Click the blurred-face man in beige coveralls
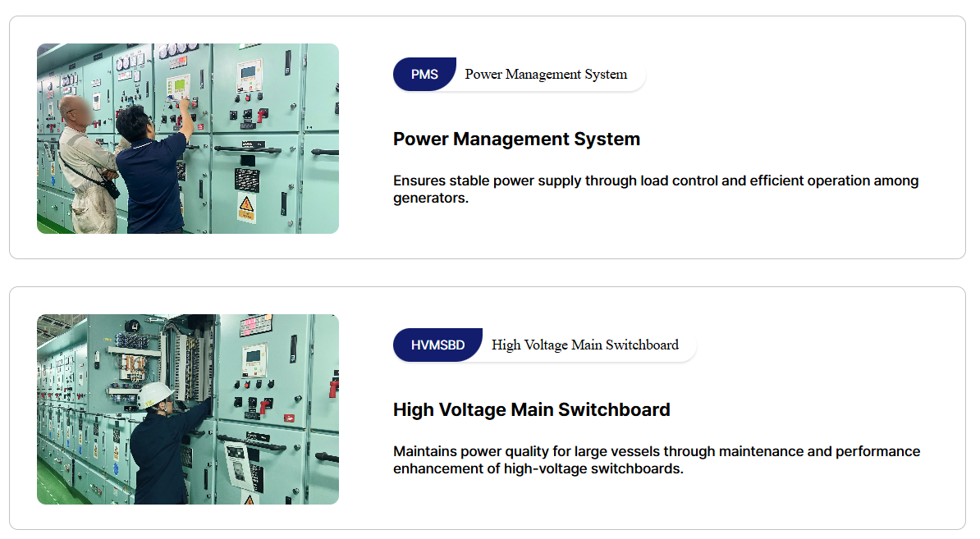Image resolution: width=980 pixels, height=539 pixels. click(84, 164)
